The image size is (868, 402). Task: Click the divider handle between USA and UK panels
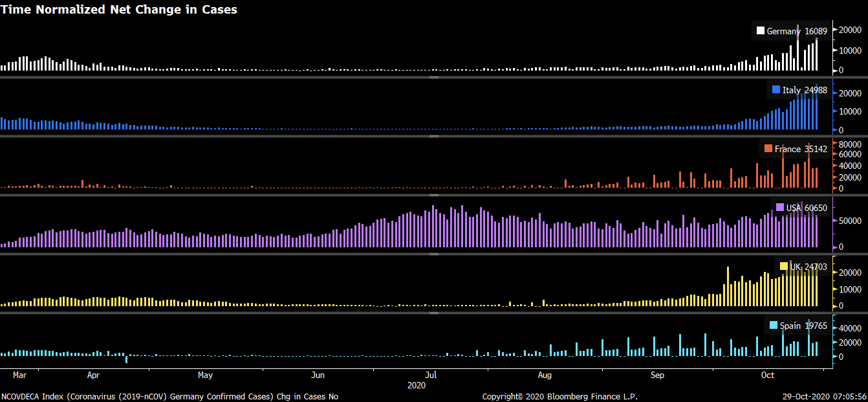(x=434, y=254)
